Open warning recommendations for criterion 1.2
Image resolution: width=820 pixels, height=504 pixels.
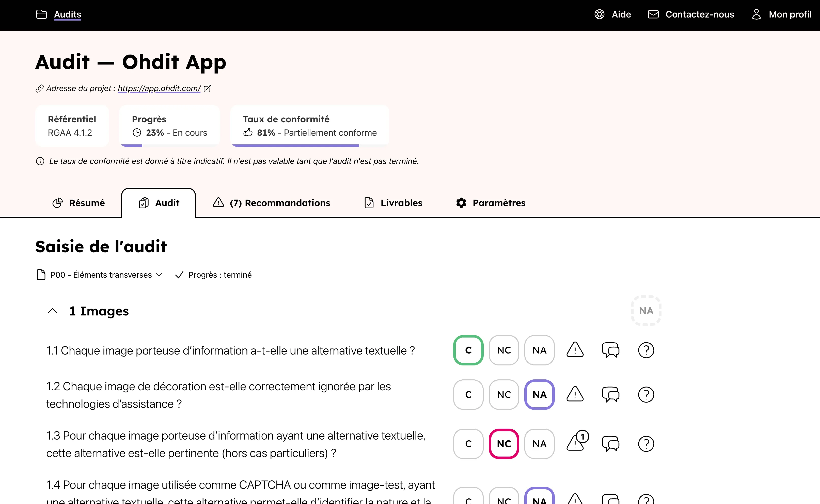coord(575,394)
